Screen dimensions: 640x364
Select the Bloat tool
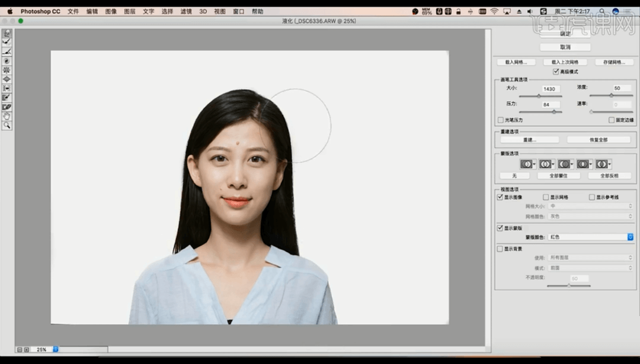click(7, 79)
